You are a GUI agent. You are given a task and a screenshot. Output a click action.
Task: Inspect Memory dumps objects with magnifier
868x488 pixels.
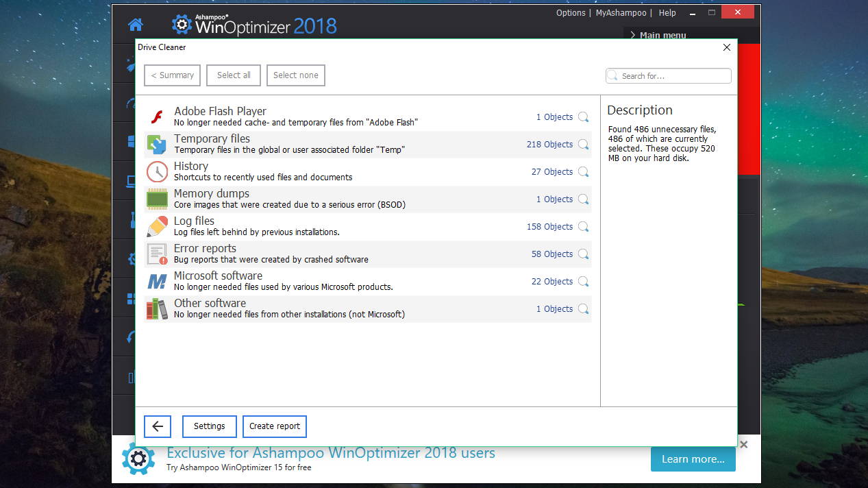click(583, 199)
